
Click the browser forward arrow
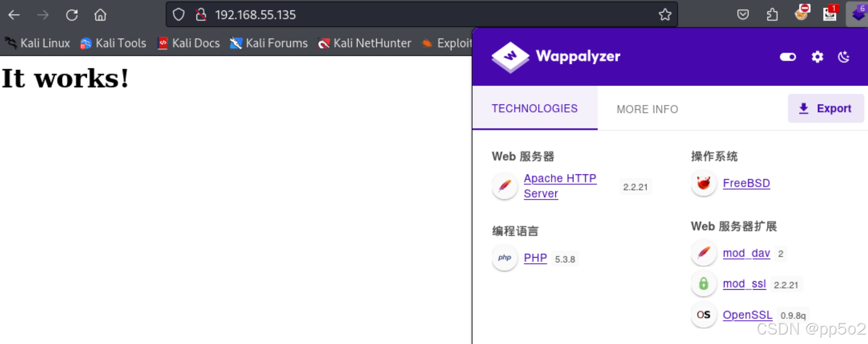pos(43,15)
